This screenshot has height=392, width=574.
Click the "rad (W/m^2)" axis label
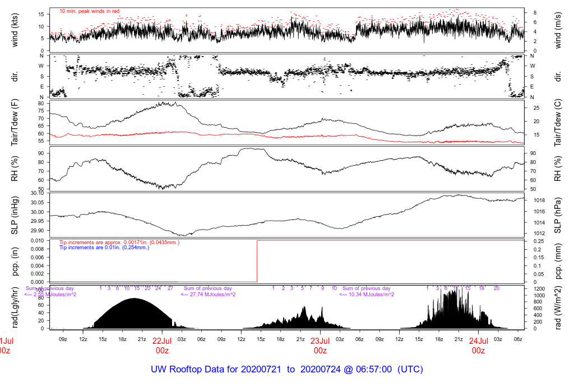pyautogui.click(x=558, y=307)
